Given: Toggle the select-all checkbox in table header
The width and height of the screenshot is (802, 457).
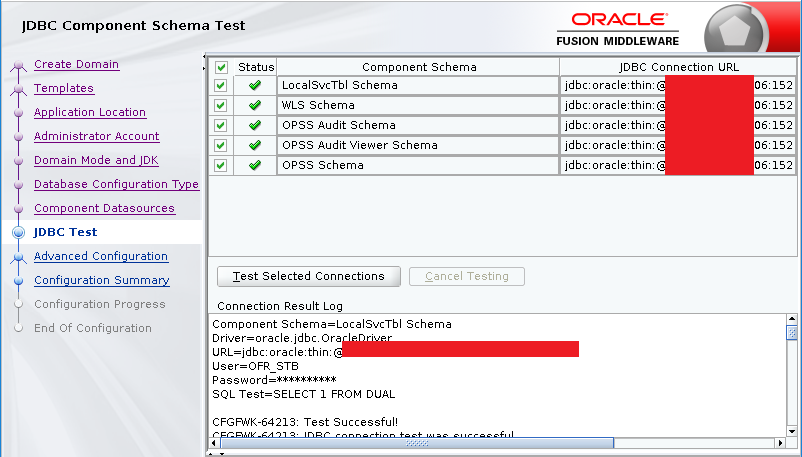Looking at the screenshot, I should [x=221, y=67].
